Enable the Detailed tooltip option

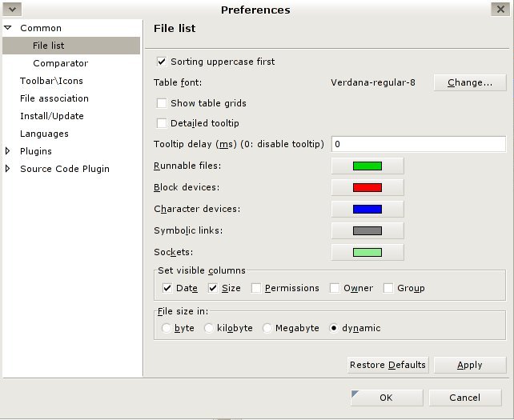pyautogui.click(x=162, y=123)
